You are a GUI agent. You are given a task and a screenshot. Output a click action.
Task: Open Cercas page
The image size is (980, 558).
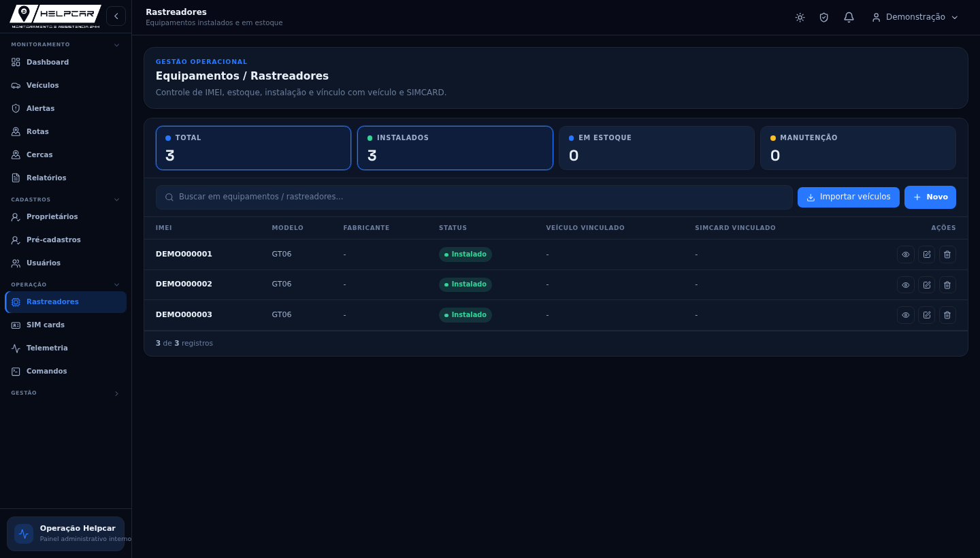click(65, 154)
